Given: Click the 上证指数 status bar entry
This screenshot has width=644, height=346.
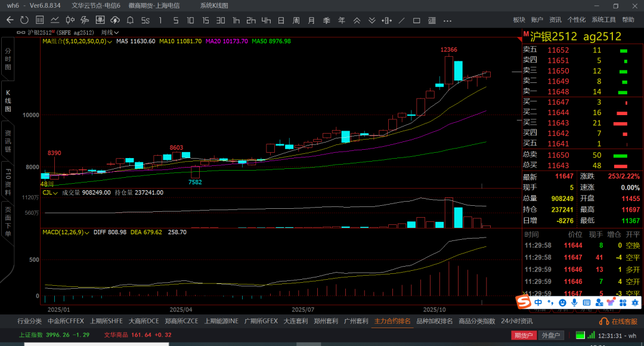Looking at the screenshot, I should (x=54, y=335).
